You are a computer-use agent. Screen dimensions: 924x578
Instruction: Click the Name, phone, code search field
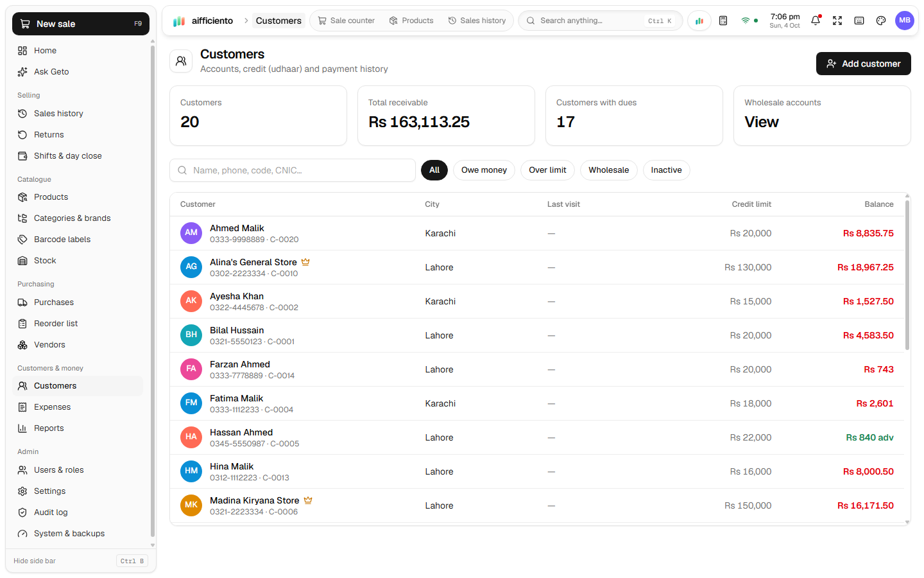pos(293,170)
